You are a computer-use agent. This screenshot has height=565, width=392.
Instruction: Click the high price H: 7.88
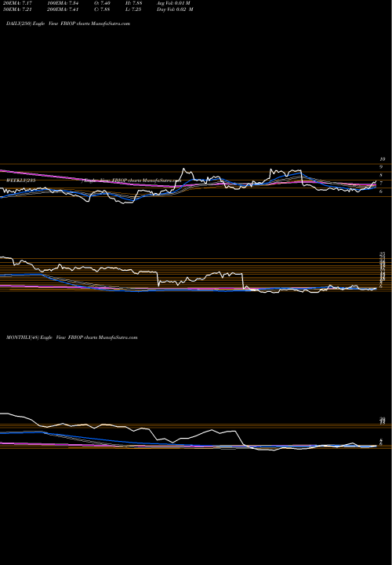(x=134, y=3)
